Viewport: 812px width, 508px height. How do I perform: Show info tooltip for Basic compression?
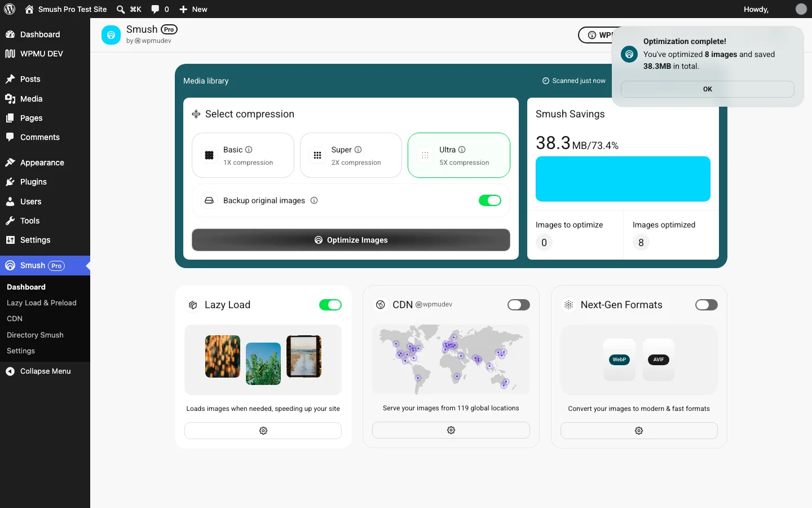pos(249,150)
